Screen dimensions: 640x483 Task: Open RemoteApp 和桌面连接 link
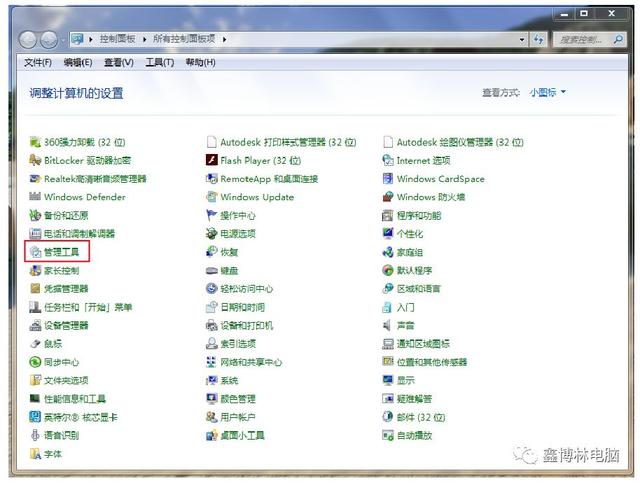coord(269,179)
